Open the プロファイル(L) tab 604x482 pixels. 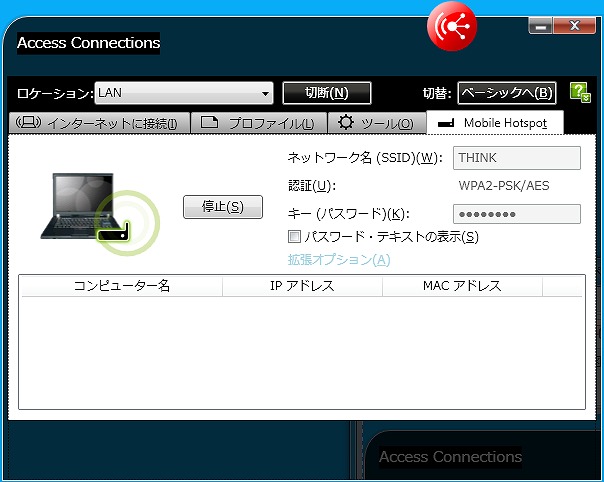(259, 123)
